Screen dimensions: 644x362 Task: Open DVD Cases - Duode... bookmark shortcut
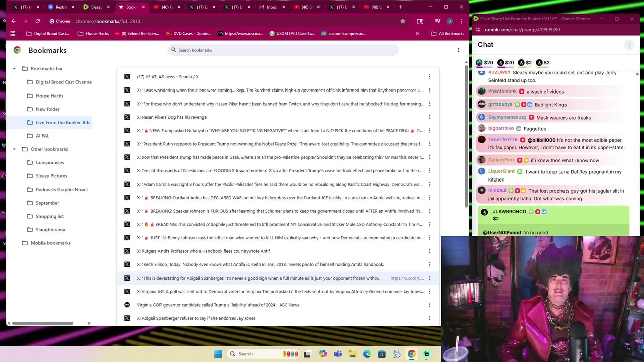pyautogui.click(x=188, y=34)
